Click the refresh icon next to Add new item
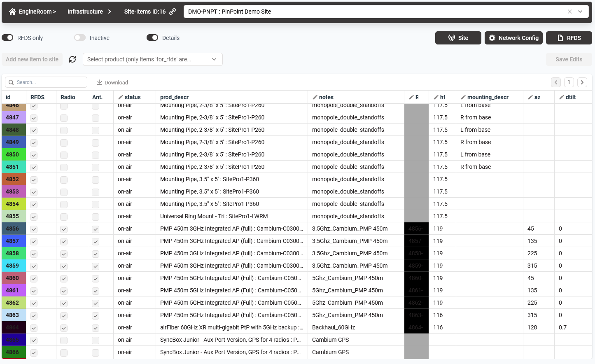The width and height of the screenshot is (595, 364). coord(72,59)
